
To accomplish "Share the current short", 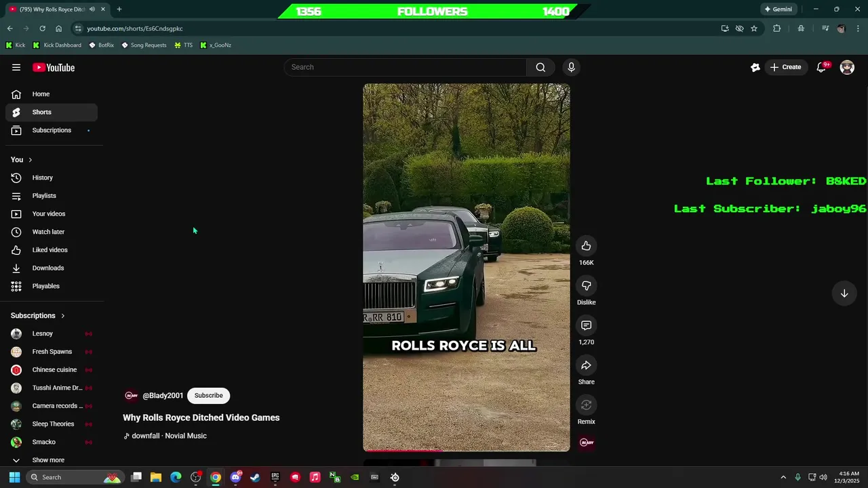I will point(586,366).
